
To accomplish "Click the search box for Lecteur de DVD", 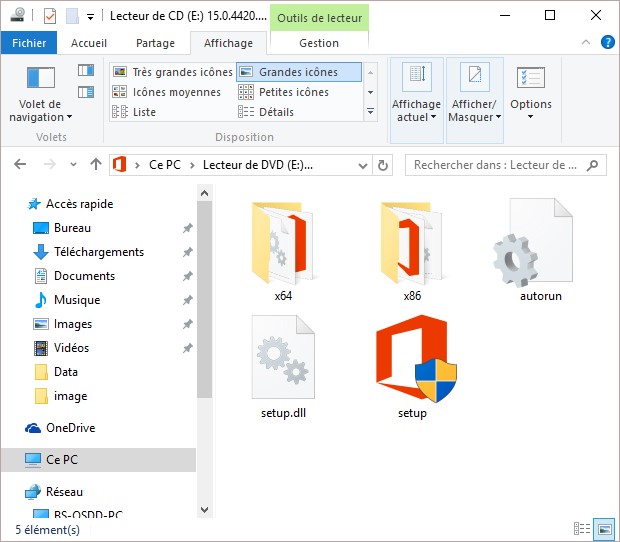I will tap(495, 165).
